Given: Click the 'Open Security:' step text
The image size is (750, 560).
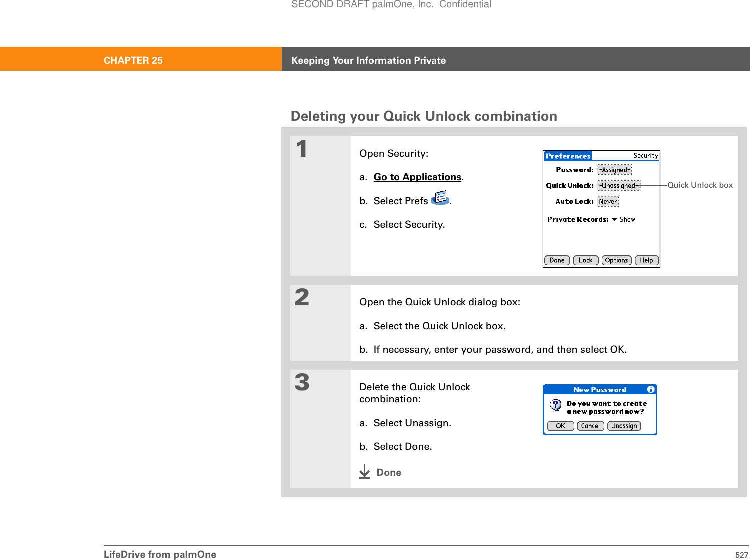Looking at the screenshot, I should pos(394,153).
